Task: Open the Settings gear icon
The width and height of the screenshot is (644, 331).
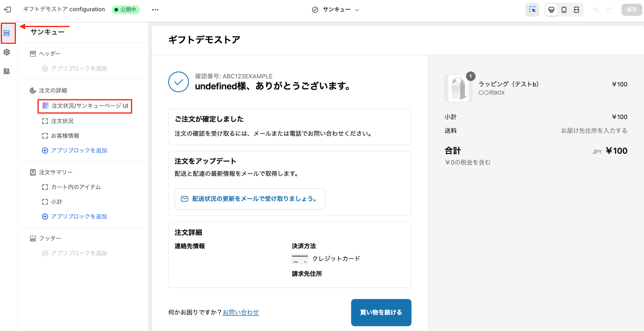Action: pos(7,52)
